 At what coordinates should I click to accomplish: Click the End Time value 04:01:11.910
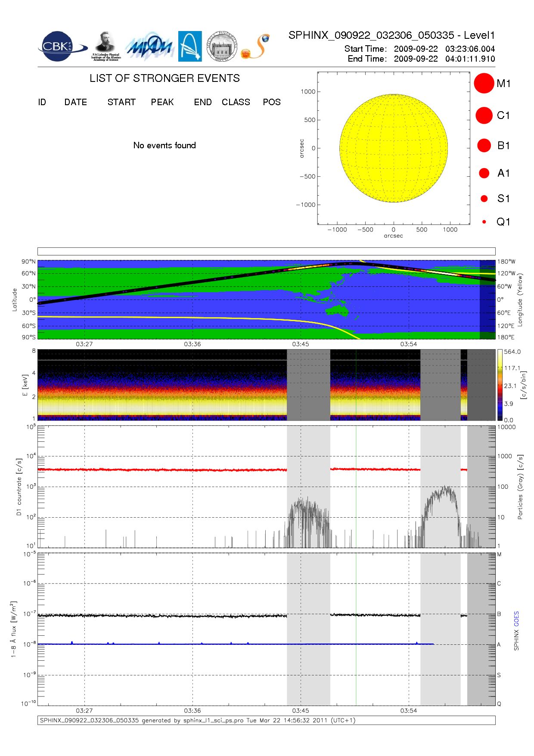(470, 59)
